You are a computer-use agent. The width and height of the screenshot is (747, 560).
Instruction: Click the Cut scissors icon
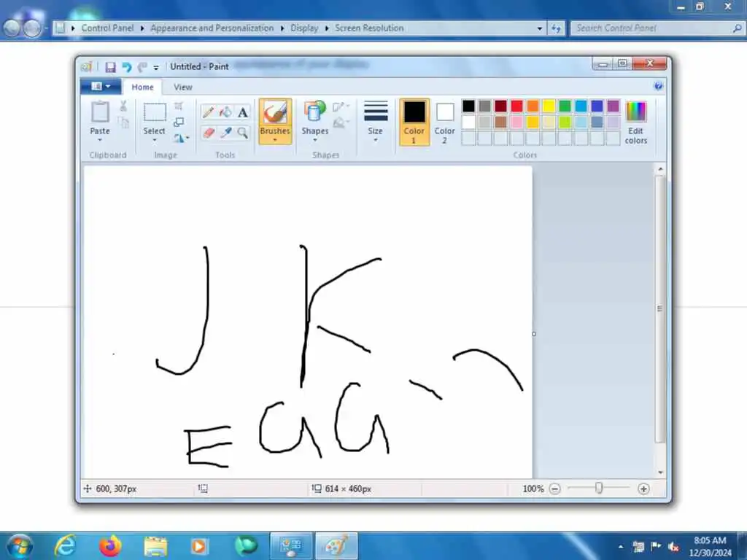pyautogui.click(x=123, y=106)
